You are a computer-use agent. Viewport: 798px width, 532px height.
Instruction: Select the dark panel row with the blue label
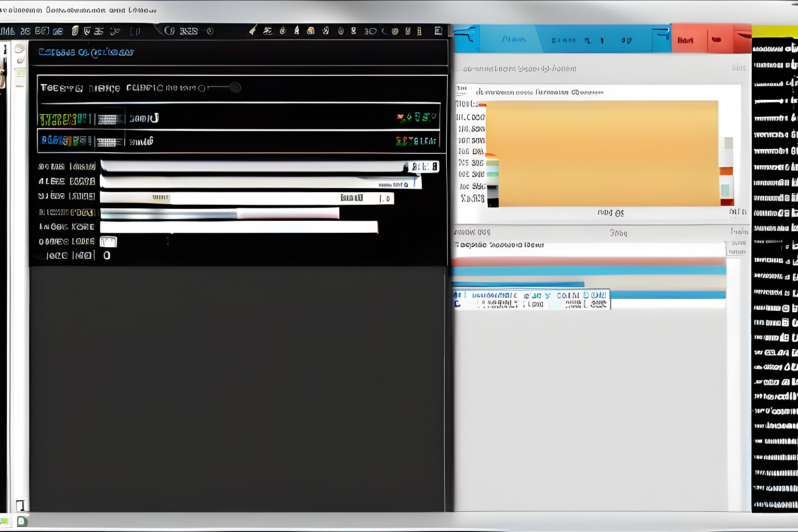tap(239, 141)
